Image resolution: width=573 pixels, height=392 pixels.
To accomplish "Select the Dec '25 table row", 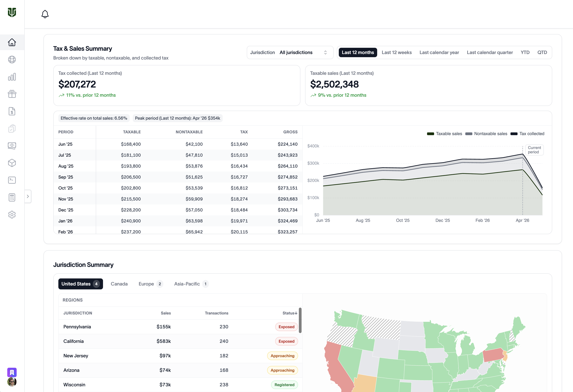I will coord(178,210).
